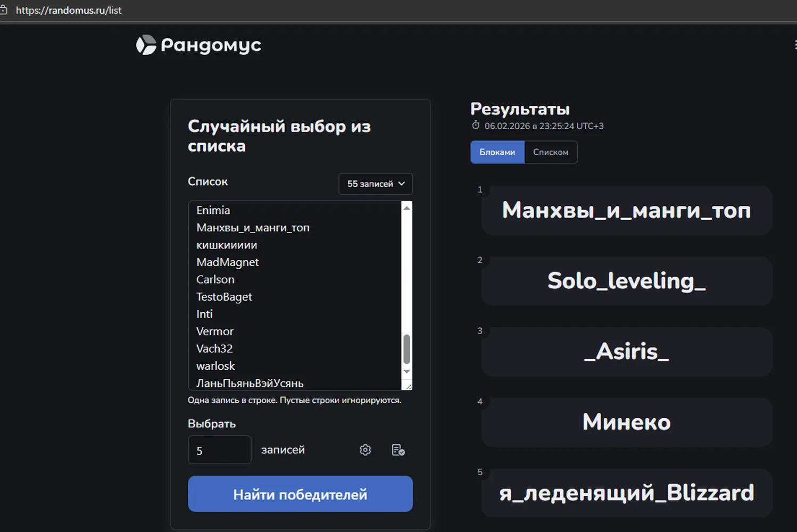Click the list scrollbar down arrow
The height and width of the screenshot is (532, 797).
(x=407, y=371)
